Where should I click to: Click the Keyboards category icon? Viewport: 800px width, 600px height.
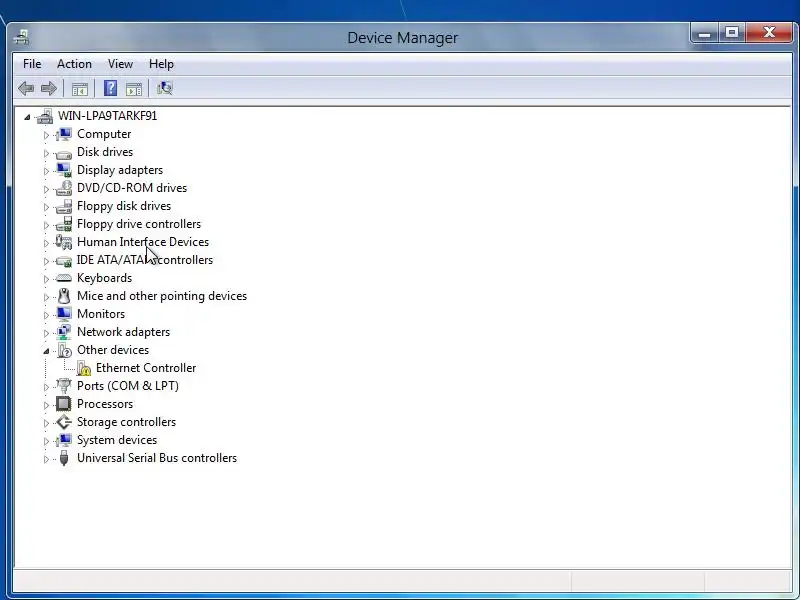point(64,278)
